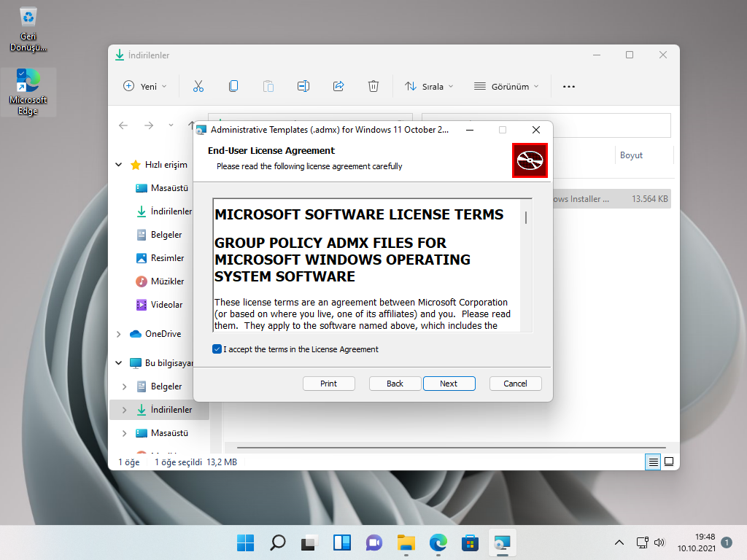This screenshot has width=747, height=560.
Task: Uncheck I accept the terms checkbox
Action: (217, 349)
